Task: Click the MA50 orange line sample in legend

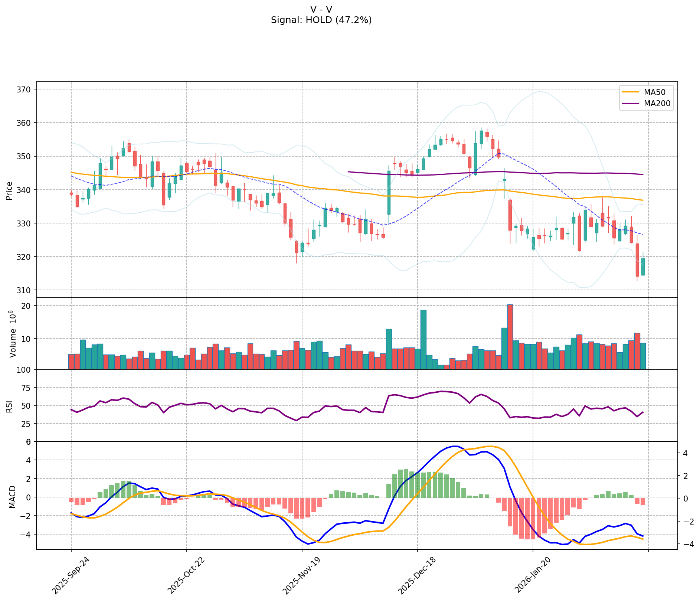Action: [631, 92]
